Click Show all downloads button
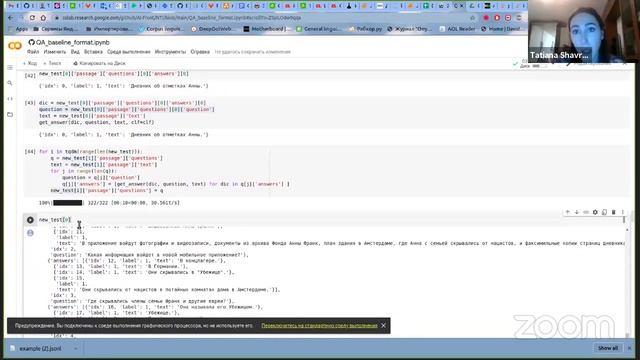Viewport: 640px width, 360px height. point(608,348)
